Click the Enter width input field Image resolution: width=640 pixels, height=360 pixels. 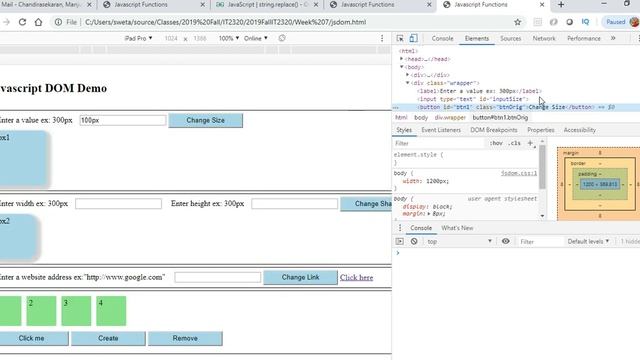(x=118, y=204)
